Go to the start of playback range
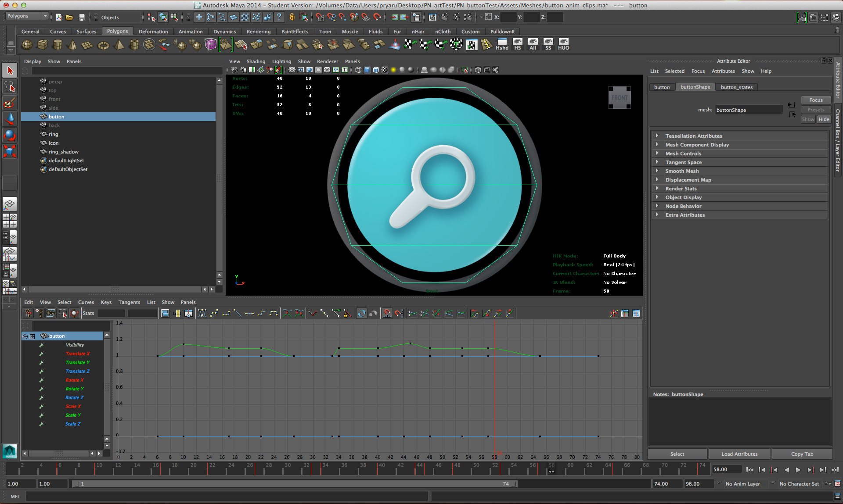The width and height of the screenshot is (843, 504). [x=749, y=470]
